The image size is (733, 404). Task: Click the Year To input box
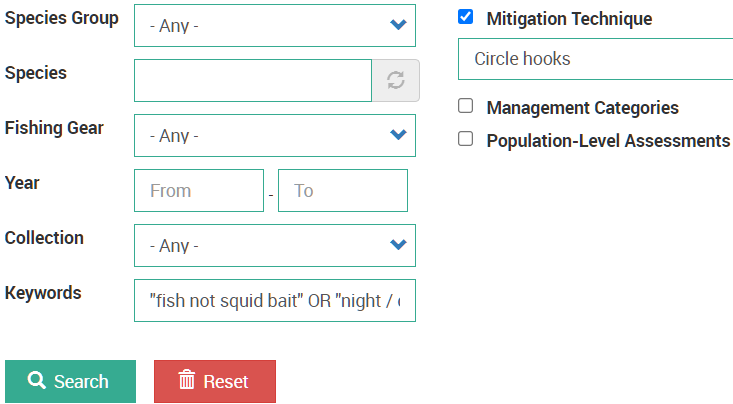pos(343,190)
